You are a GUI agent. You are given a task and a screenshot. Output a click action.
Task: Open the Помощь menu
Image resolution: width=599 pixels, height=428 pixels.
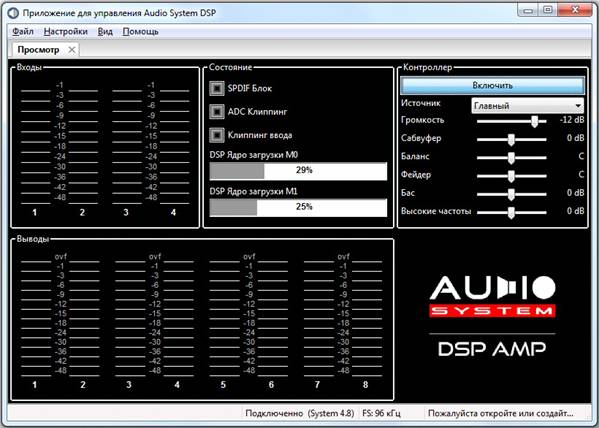point(140,32)
